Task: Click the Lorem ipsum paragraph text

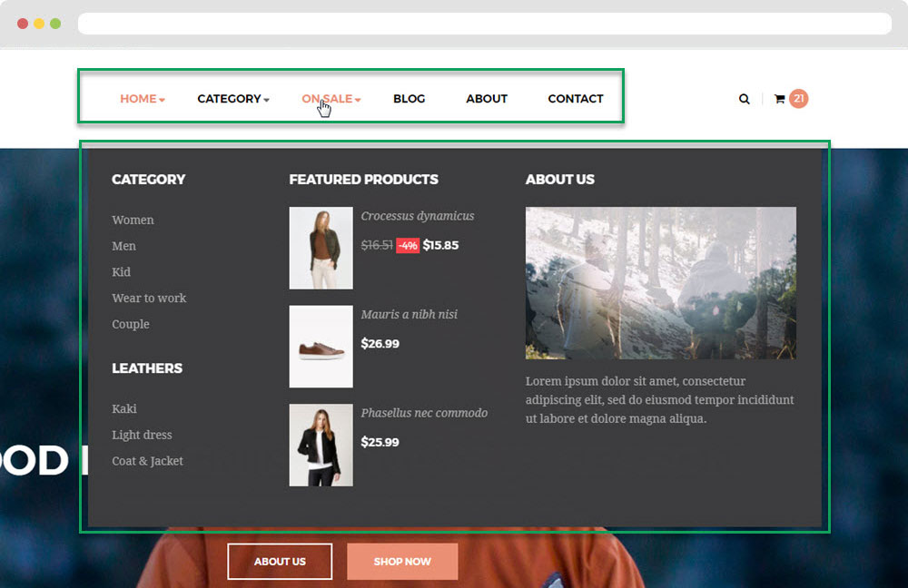Action: pyautogui.click(x=659, y=400)
